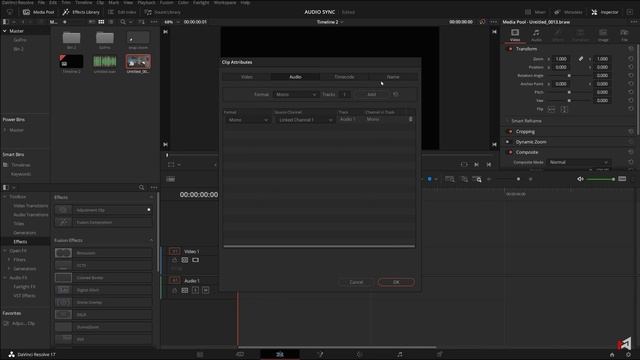Open the Composite Mode Normal dropdown
The height and width of the screenshot is (360, 640).
click(578, 162)
